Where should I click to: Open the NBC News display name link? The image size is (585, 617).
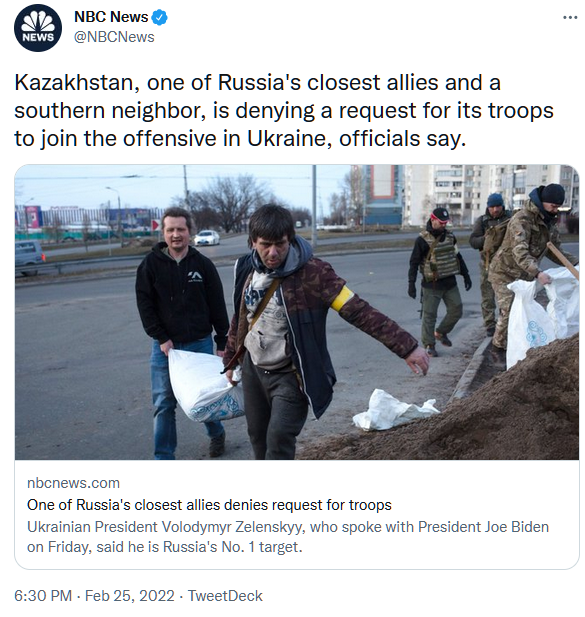pos(111,17)
